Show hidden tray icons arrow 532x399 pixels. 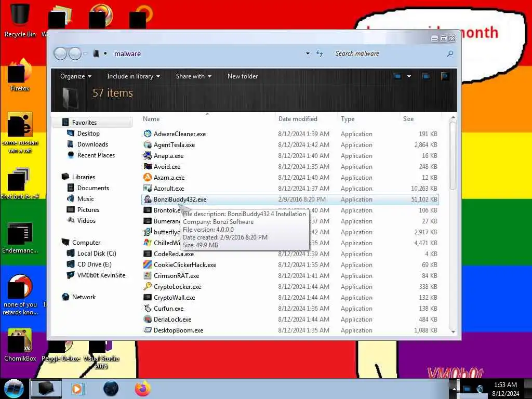click(x=454, y=389)
